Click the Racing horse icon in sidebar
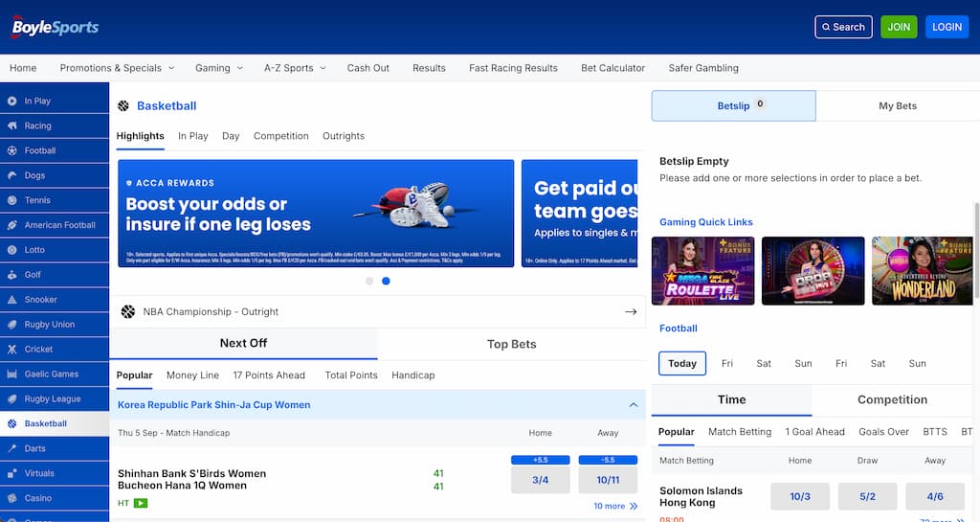 click(11, 125)
